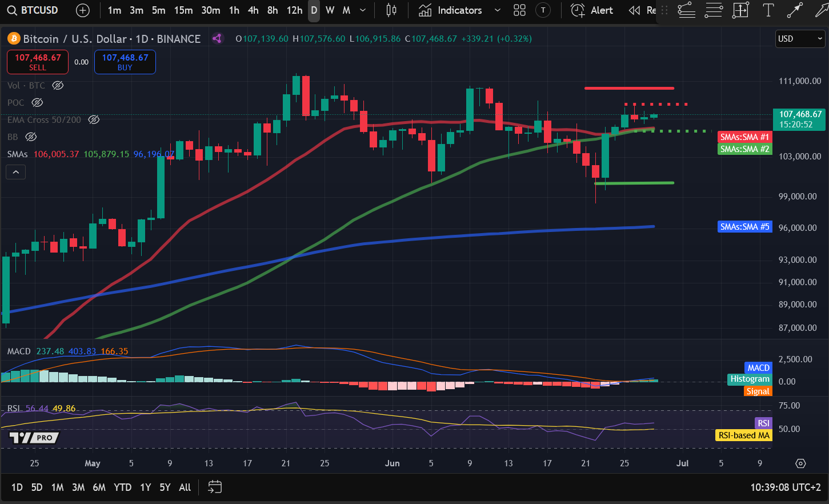Toggle visibility of EMA Cross 50/200

pos(94,119)
